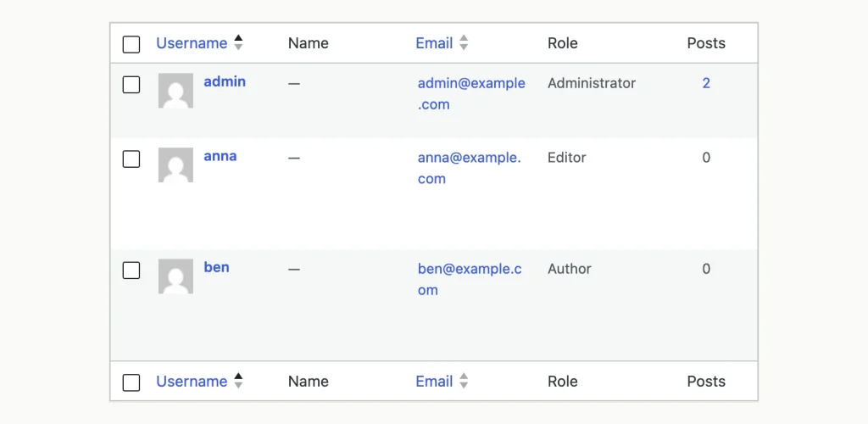Click the header Username sort arrows icon

point(238,42)
